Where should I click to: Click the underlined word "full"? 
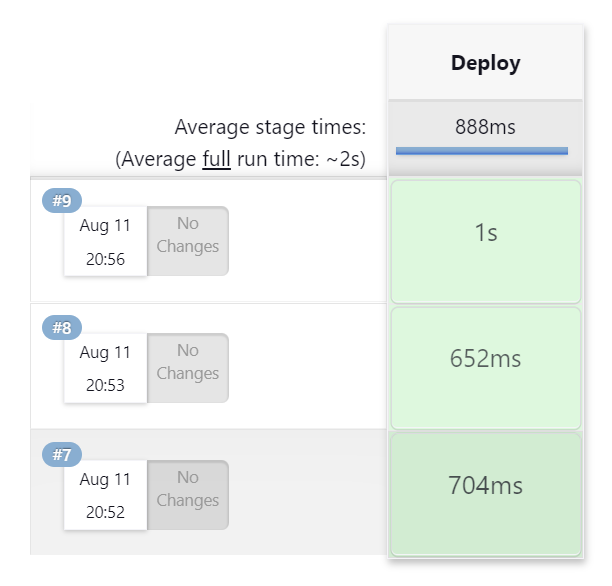pos(216,159)
